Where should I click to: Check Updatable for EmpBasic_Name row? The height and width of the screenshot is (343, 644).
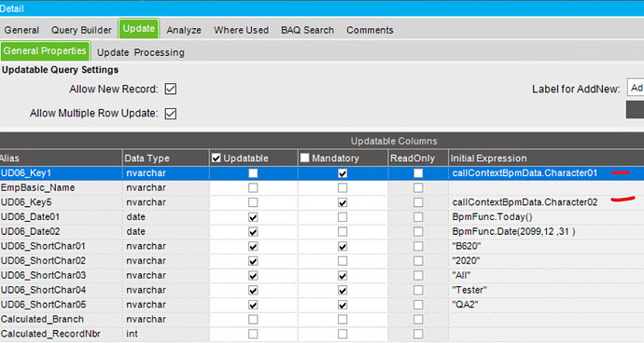(253, 187)
